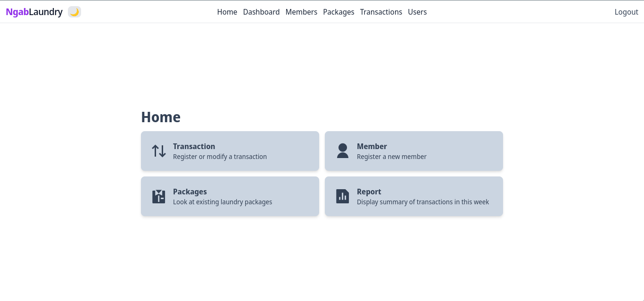
Task: Open Packages from the navigation bar
Action: pos(339,12)
